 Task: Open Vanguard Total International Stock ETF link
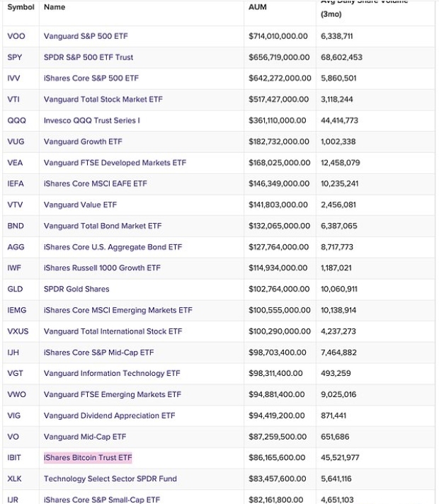(113, 331)
